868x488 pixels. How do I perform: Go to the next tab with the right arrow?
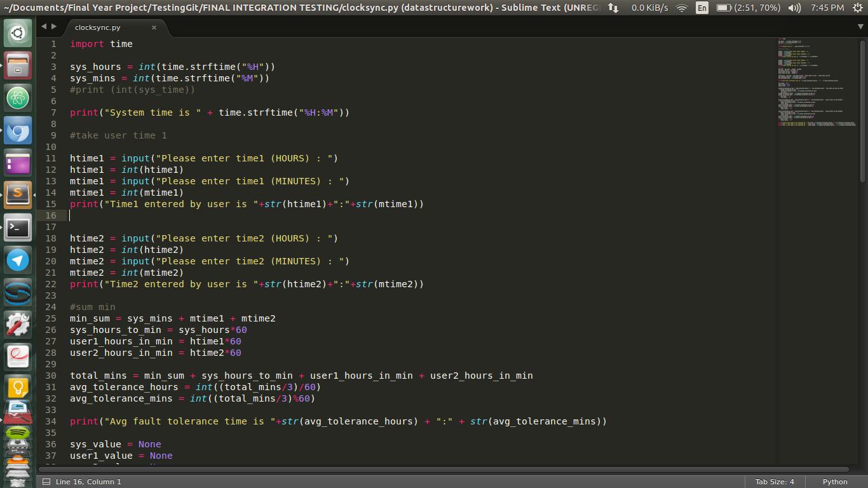coord(54,27)
